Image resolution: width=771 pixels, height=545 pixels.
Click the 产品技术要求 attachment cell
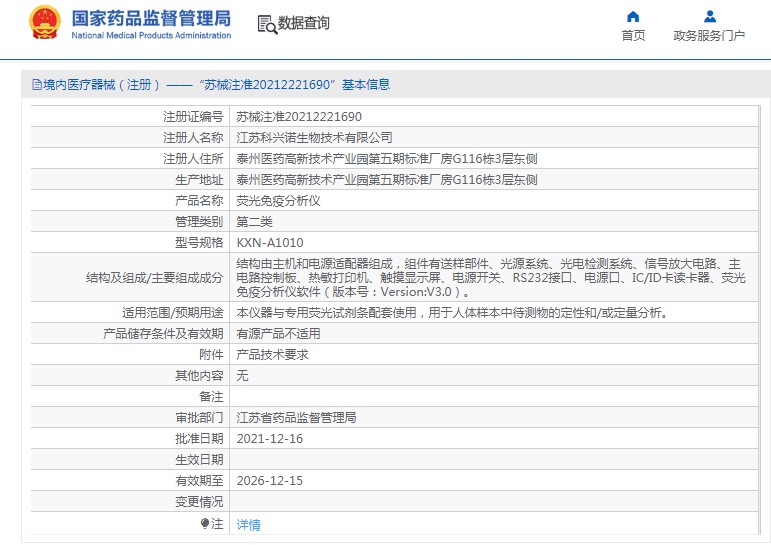click(272, 355)
